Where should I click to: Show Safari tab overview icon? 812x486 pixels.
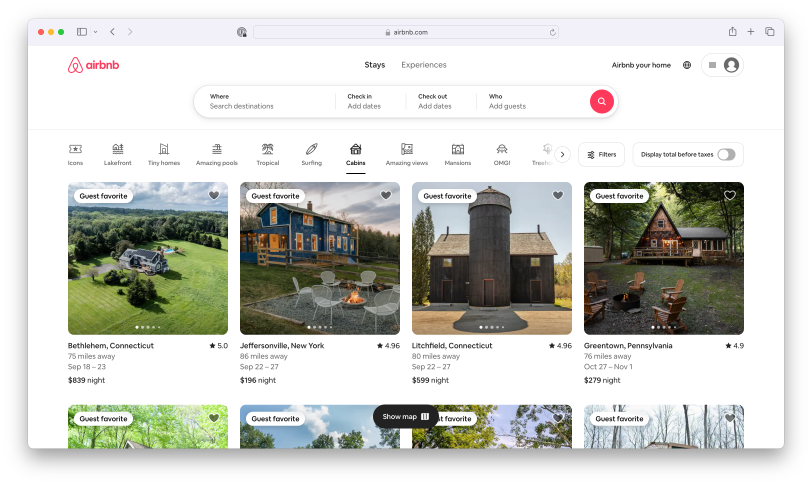coord(770,32)
